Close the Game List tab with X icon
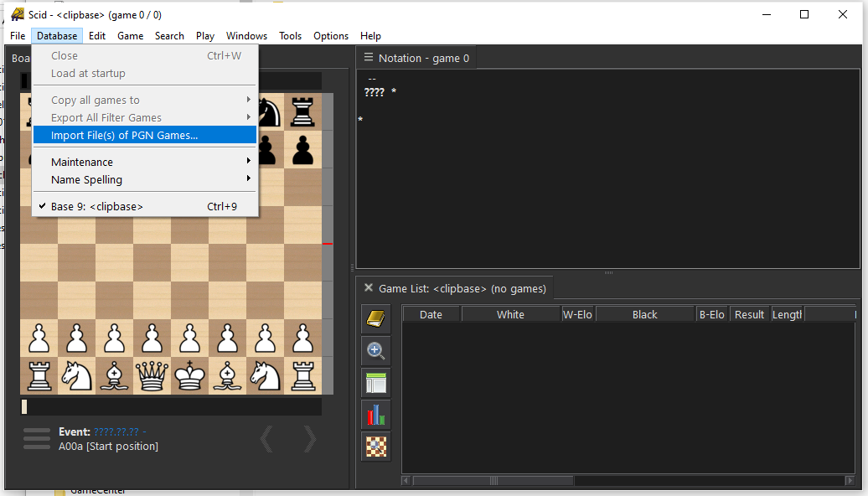The height and width of the screenshot is (496, 868). 368,288
